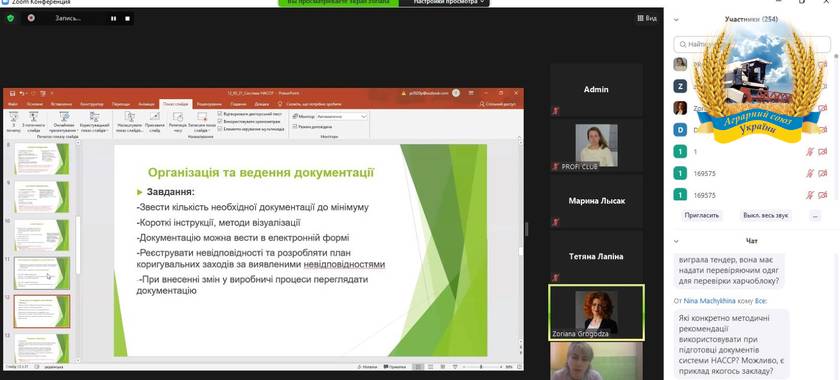The height and width of the screenshot is (380, 840).
Task: Toggle the play narrations checkbox
Action: [x=220, y=114]
